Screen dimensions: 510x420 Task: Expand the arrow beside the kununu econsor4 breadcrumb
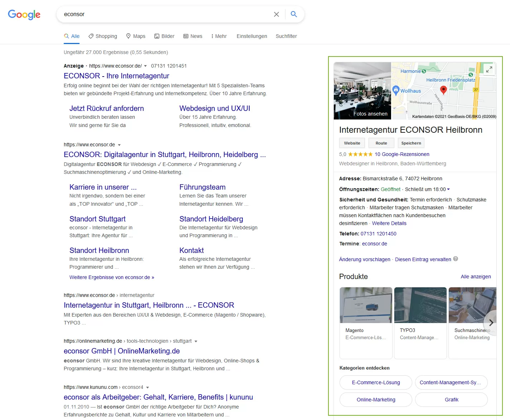click(148, 387)
